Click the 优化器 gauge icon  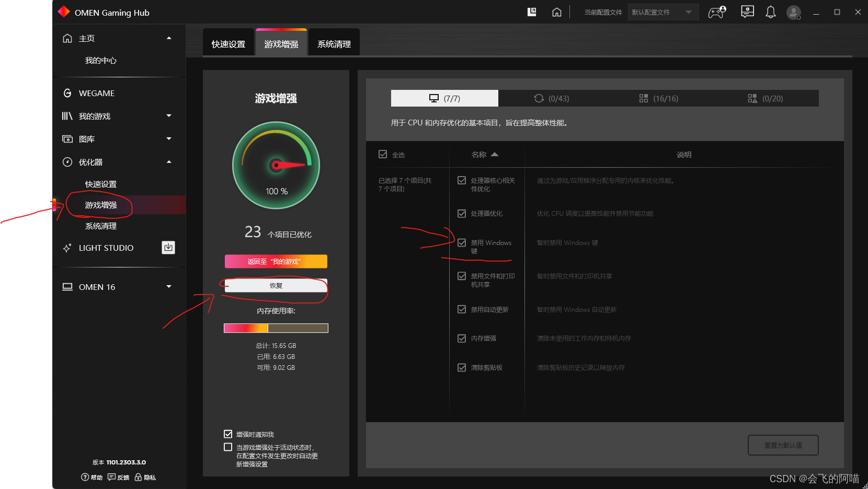[67, 162]
